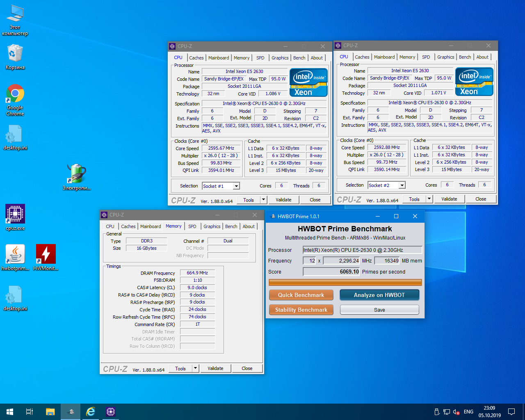Open File Explorer from the taskbar
The image size is (525, 420).
(50, 412)
